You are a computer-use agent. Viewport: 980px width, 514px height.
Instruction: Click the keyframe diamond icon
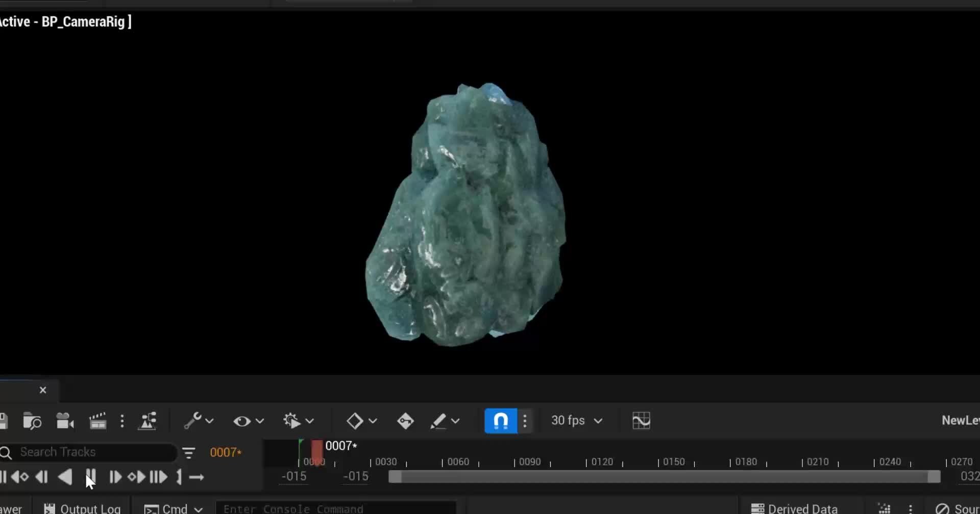[x=355, y=421]
